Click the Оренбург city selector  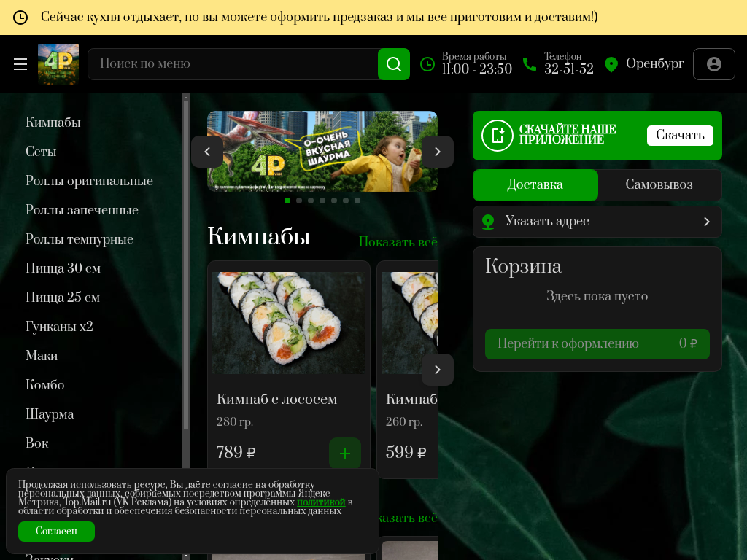coord(655,64)
